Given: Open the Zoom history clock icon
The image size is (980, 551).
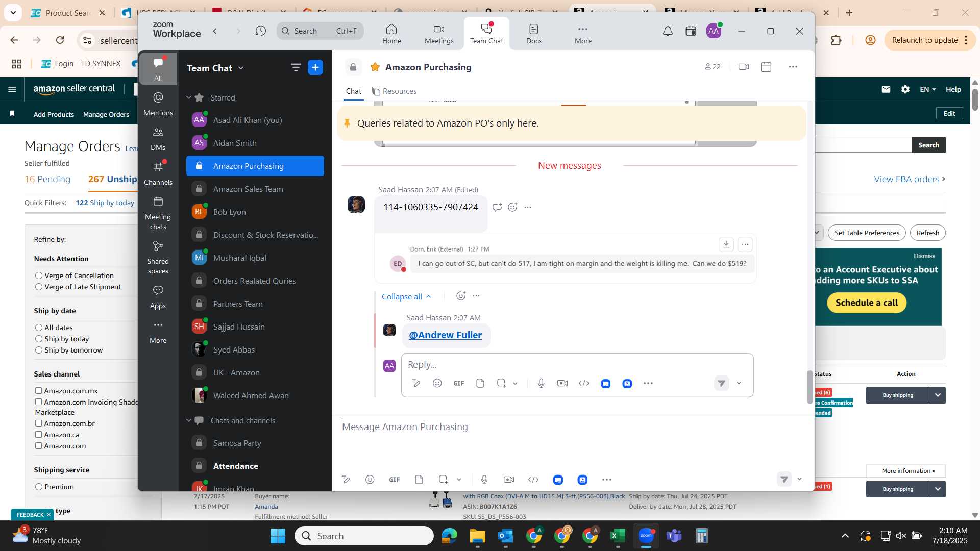Looking at the screenshot, I should (261, 31).
